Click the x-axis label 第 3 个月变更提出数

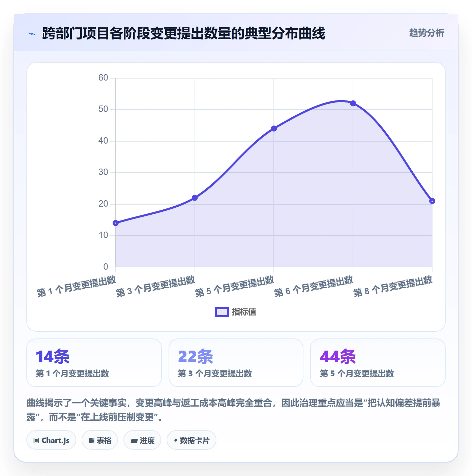(156, 287)
